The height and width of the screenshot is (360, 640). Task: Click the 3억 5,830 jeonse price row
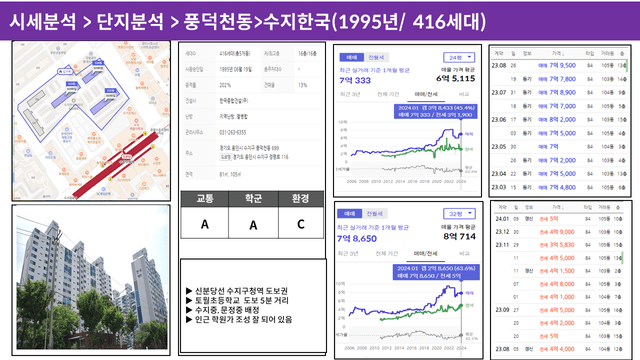tap(559, 245)
